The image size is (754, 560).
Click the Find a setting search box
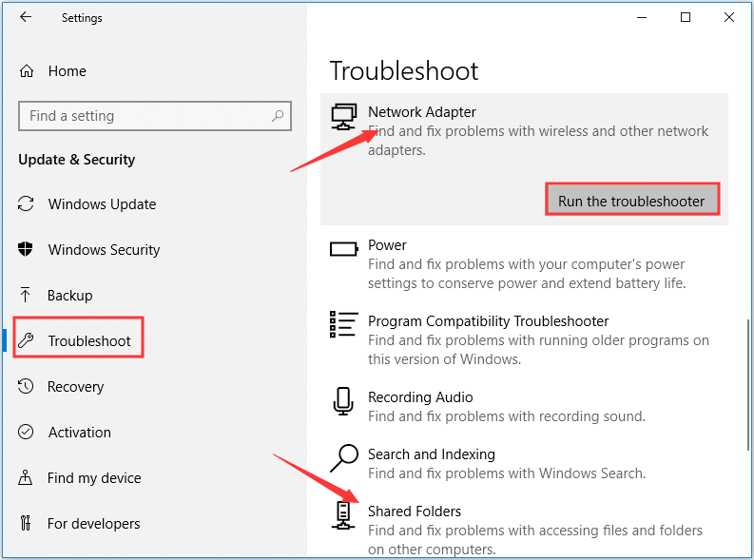point(155,116)
